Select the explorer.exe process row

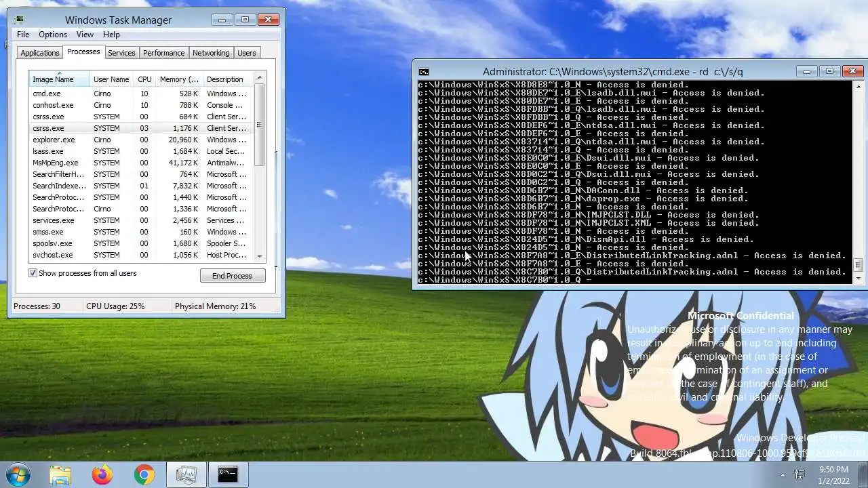click(x=140, y=140)
